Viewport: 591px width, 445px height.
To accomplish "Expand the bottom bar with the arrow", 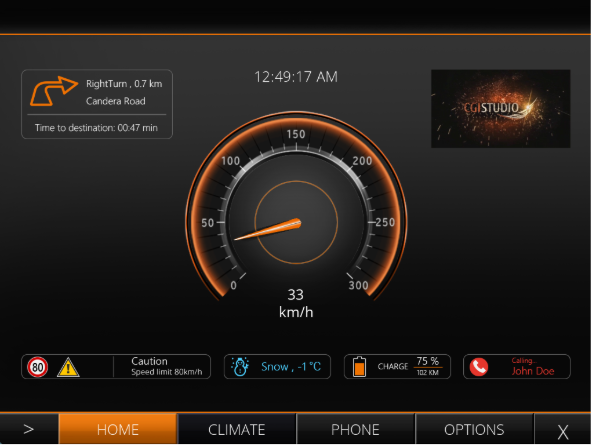I will (x=29, y=429).
